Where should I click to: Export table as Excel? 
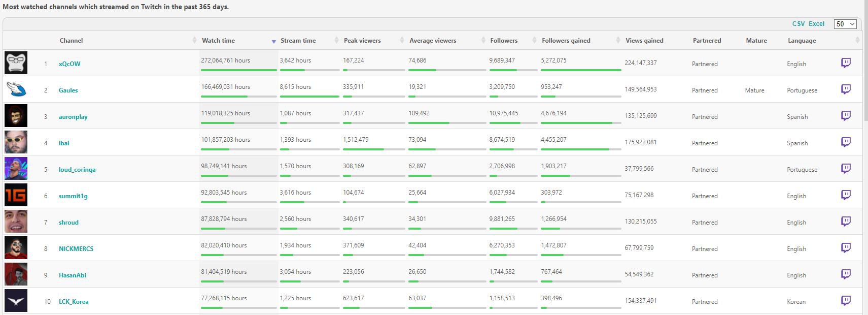pyautogui.click(x=816, y=24)
